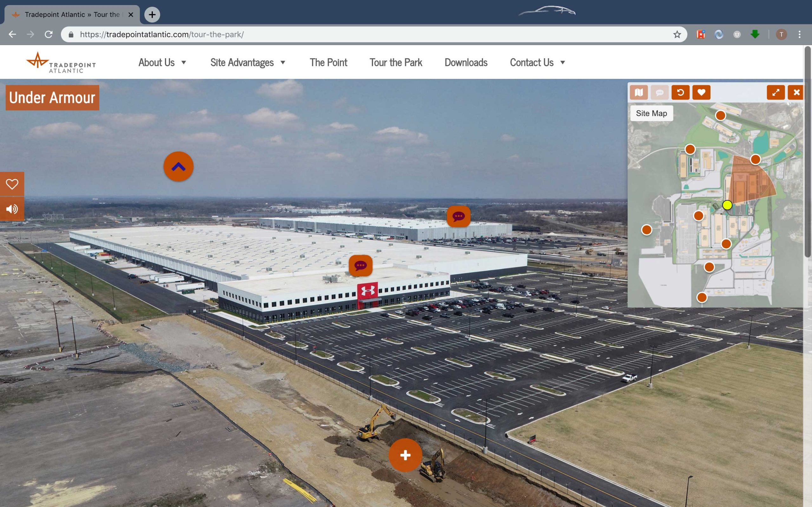The width and height of the screenshot is (812, 507).
Task: Click the up-chevron navigation hotspot in sky
Action: [x=179, y=167]
